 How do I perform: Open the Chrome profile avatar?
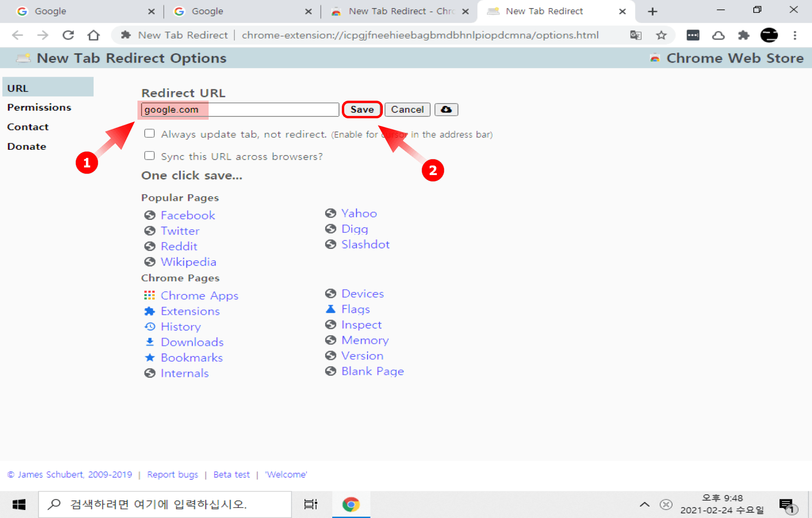769,35
